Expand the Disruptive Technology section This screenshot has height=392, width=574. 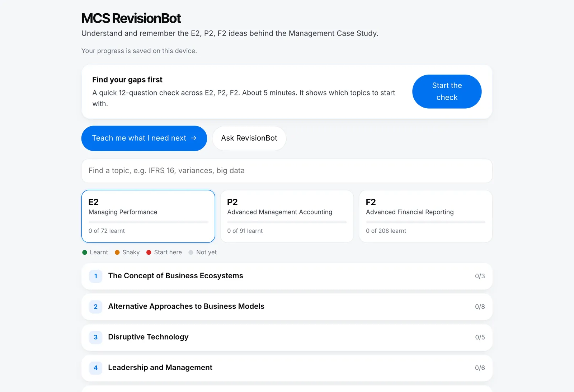(287, 337)
